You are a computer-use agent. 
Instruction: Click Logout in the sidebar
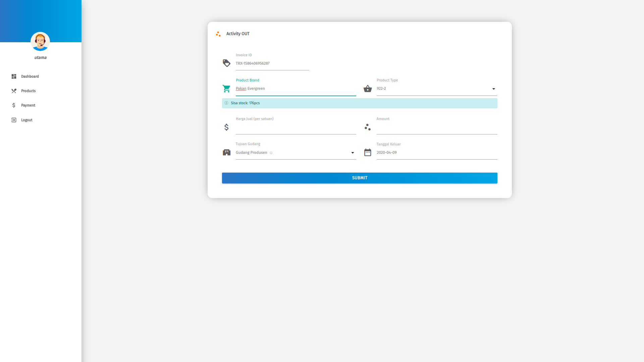click(x=26, y=120)
